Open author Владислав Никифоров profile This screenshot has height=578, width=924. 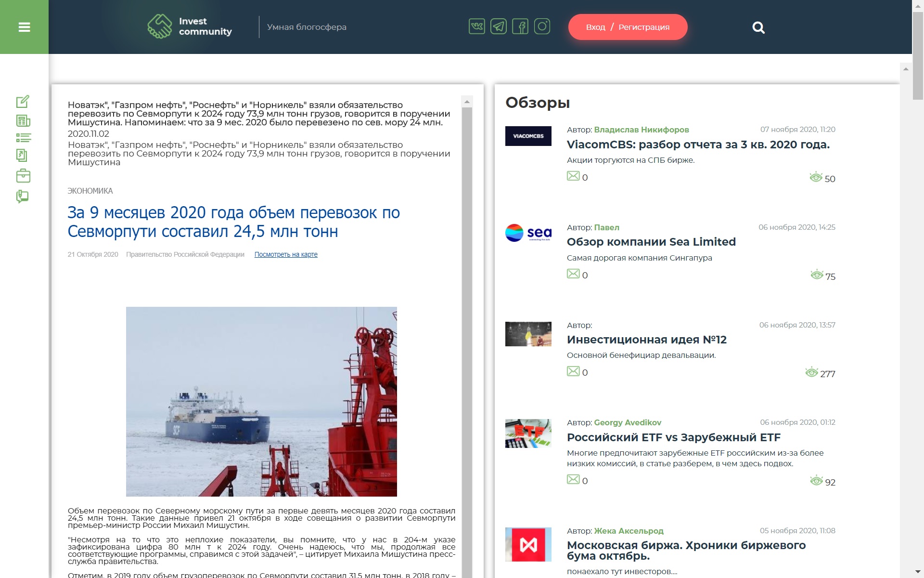pos(642,130)
